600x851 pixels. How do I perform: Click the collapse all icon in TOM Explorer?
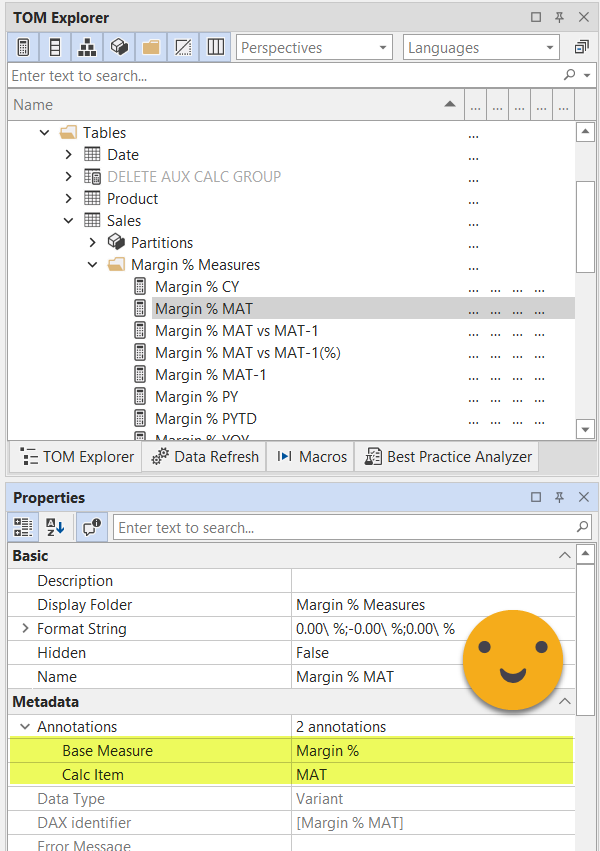(581, 47)
